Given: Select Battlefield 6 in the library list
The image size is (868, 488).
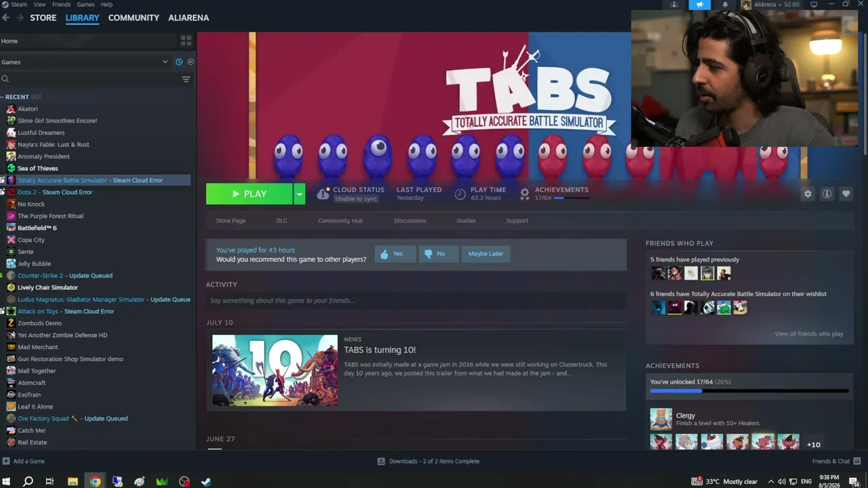Looking at the screenshot, I should point(37,228).
